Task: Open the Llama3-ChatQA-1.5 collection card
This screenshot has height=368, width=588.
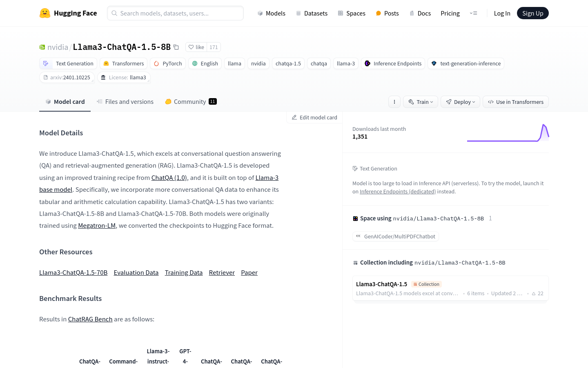Action: tap(450, 288)
